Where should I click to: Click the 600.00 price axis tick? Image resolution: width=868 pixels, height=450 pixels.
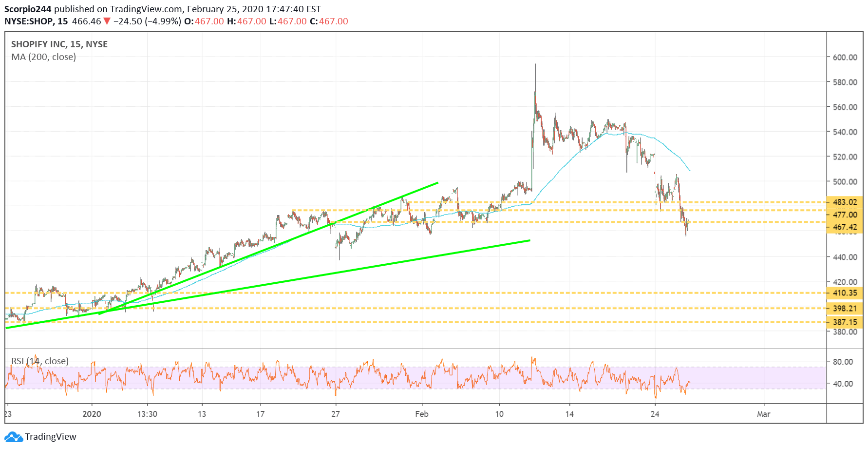pyautogui.click(x=845, y=58)
